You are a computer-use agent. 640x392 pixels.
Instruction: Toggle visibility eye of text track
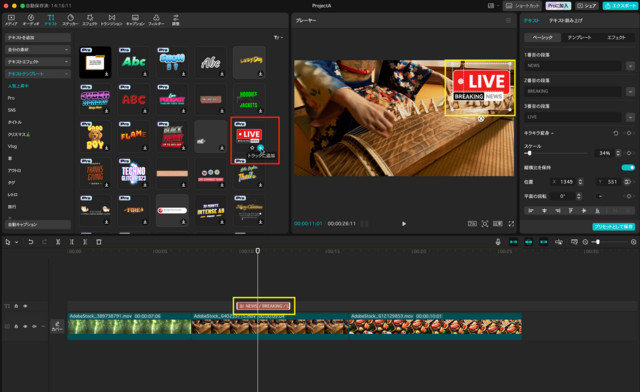tap(25, 306)
